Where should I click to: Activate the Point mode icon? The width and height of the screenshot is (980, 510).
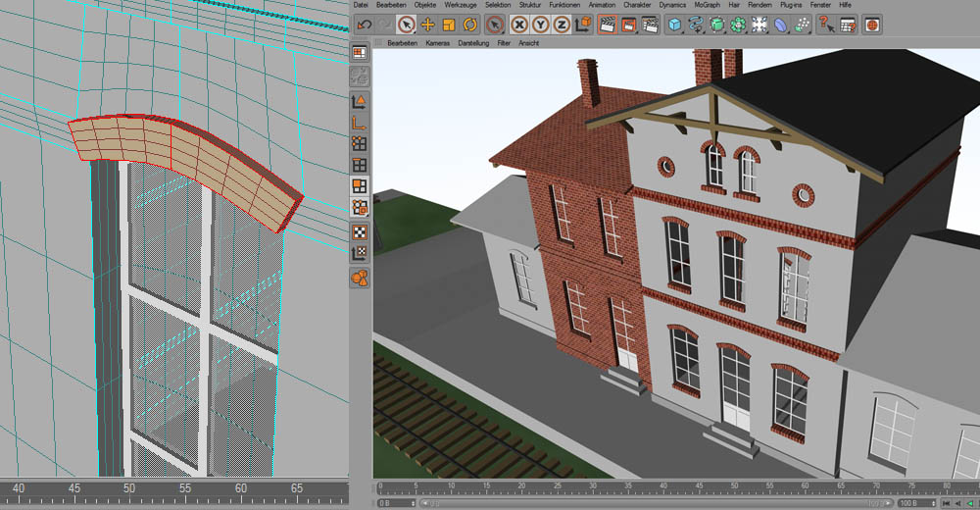tap(360, 144)
